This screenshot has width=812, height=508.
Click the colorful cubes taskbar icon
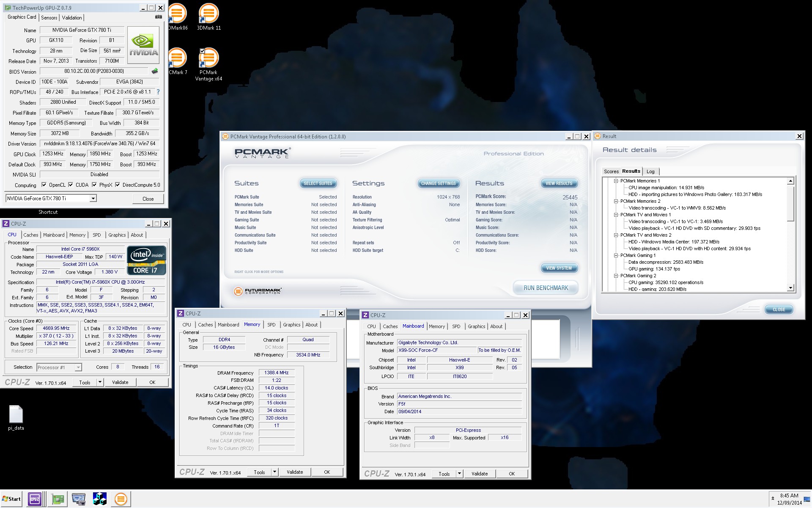[x=100, y=499]
